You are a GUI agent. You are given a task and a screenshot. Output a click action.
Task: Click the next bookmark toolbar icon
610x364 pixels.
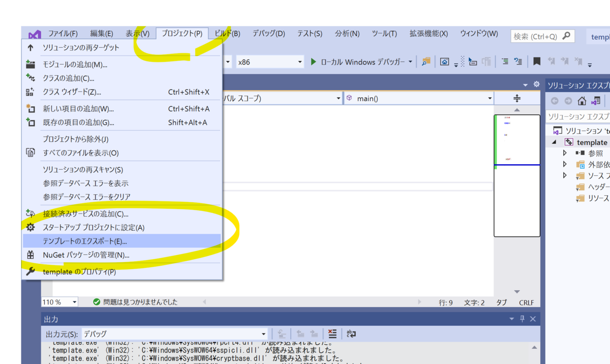point(564,62)
